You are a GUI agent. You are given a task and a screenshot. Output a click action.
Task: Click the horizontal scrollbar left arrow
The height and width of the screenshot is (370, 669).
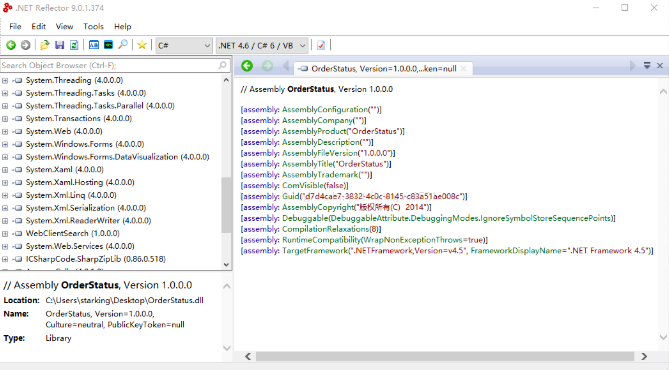[x=248, y=356]
